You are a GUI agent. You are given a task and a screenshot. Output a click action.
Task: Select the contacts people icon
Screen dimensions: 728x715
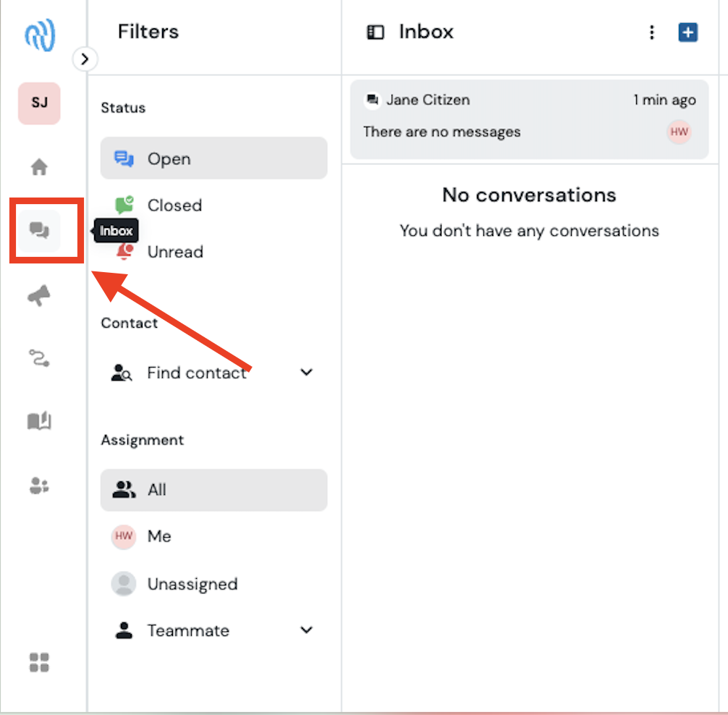tap(38, 485)
